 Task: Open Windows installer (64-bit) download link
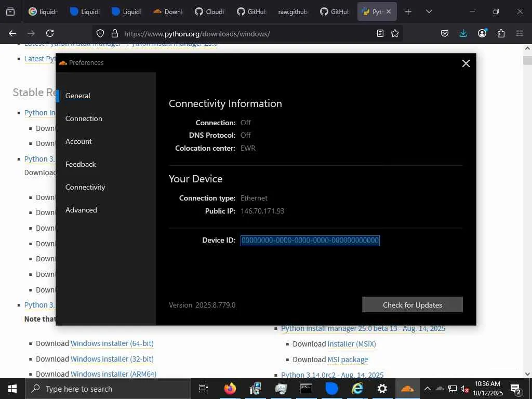pos(112,343)
